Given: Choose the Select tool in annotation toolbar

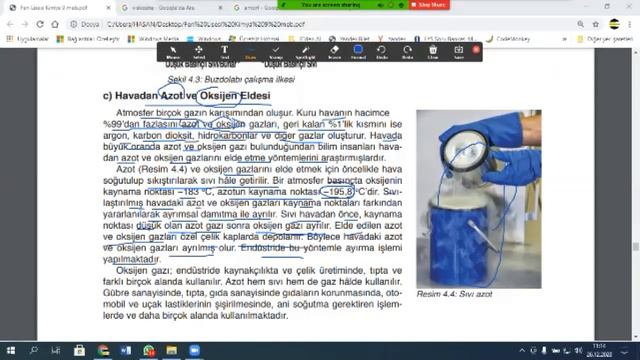Looking at the screenshot, I should tap(199, 52).
